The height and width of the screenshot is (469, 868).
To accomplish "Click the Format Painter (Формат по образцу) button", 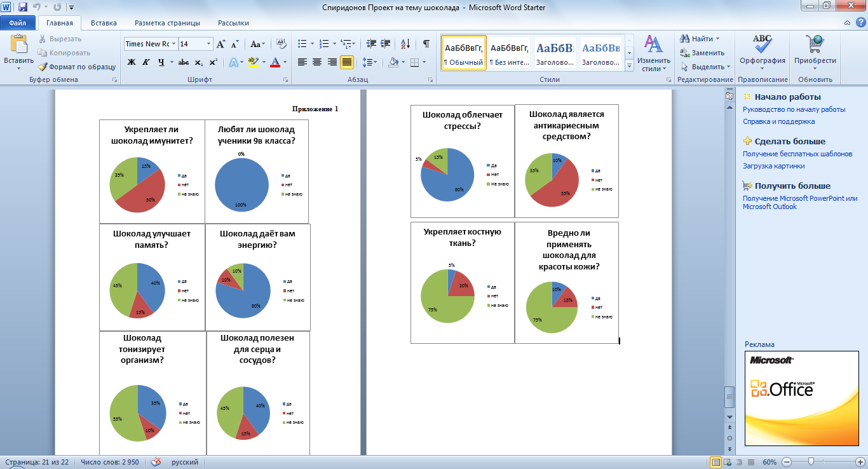I will coord(76,67).
